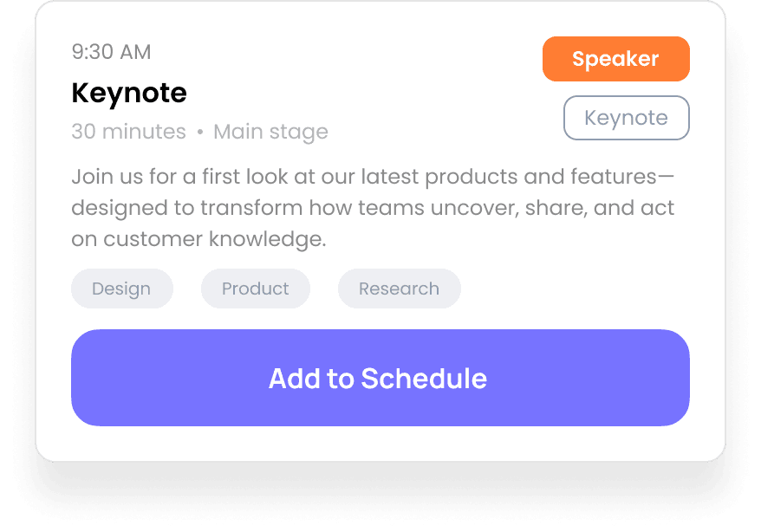
Task: Click the words "share, and act" in description
Action: (600, 208)
